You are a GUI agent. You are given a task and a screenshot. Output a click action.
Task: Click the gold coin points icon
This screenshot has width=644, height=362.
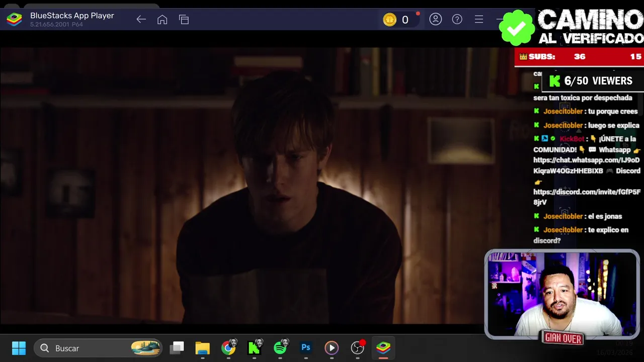point(389,20)
